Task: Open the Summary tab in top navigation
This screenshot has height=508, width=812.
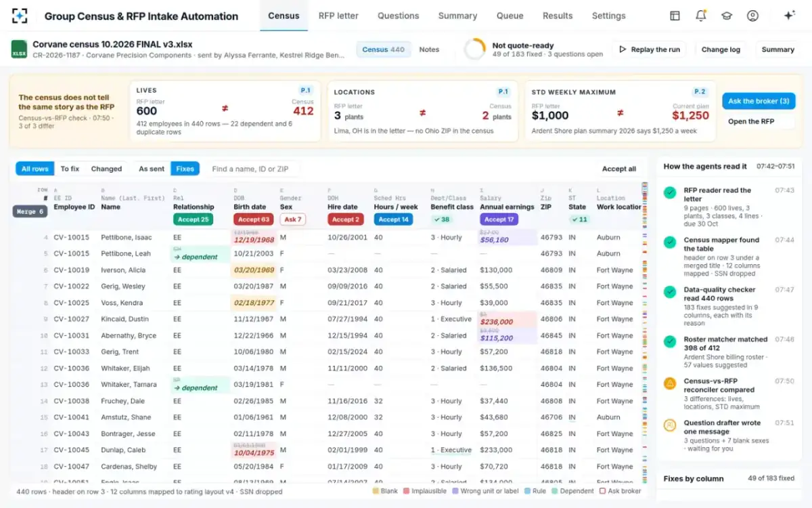Action: click(457, 16)
